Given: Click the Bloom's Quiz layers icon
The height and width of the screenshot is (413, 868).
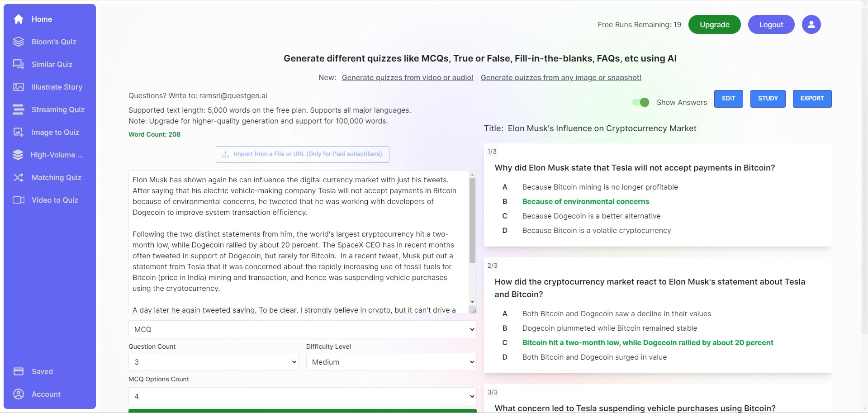Looking at the screenshot, I should click(x=19, y=42).
